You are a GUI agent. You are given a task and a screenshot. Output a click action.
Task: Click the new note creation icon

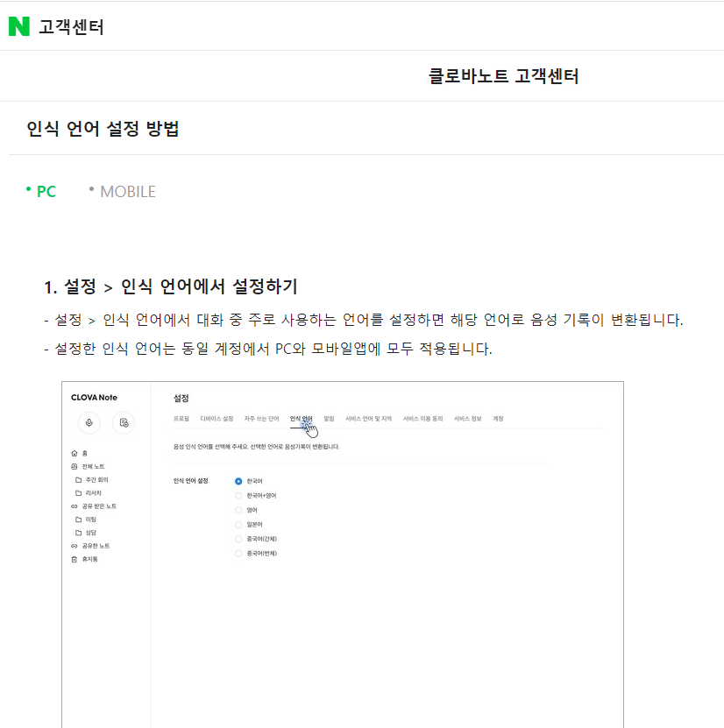click(x=124, y=422)
